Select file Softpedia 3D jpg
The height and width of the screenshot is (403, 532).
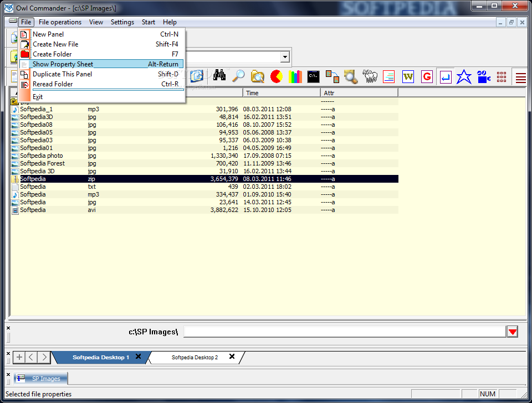(x=204, y=171)
